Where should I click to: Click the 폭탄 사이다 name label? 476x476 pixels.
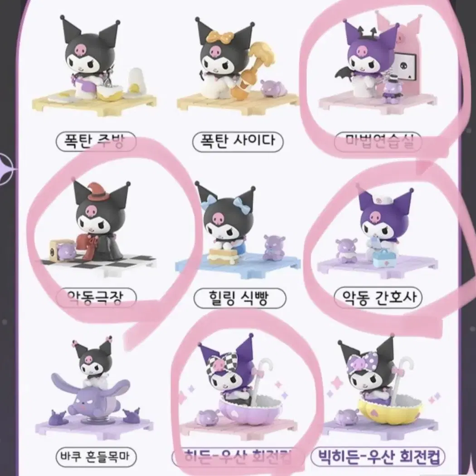[x=238, y=141]
